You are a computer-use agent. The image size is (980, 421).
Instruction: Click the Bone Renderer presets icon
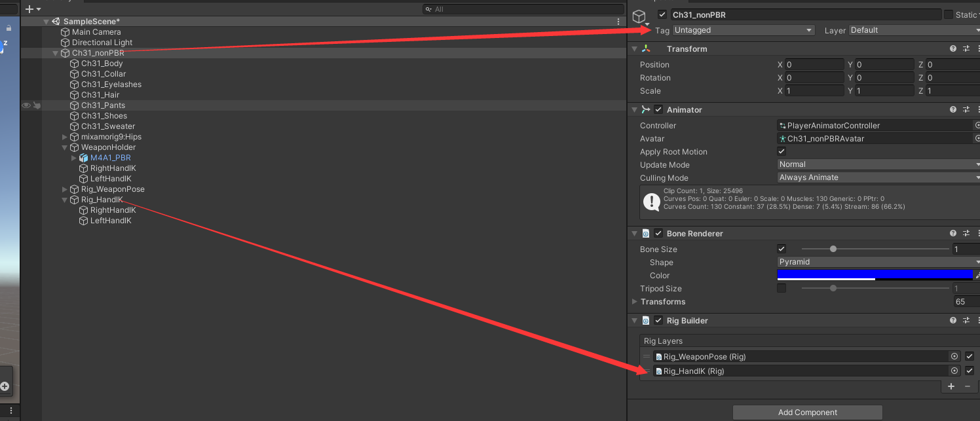pos(966,233)
